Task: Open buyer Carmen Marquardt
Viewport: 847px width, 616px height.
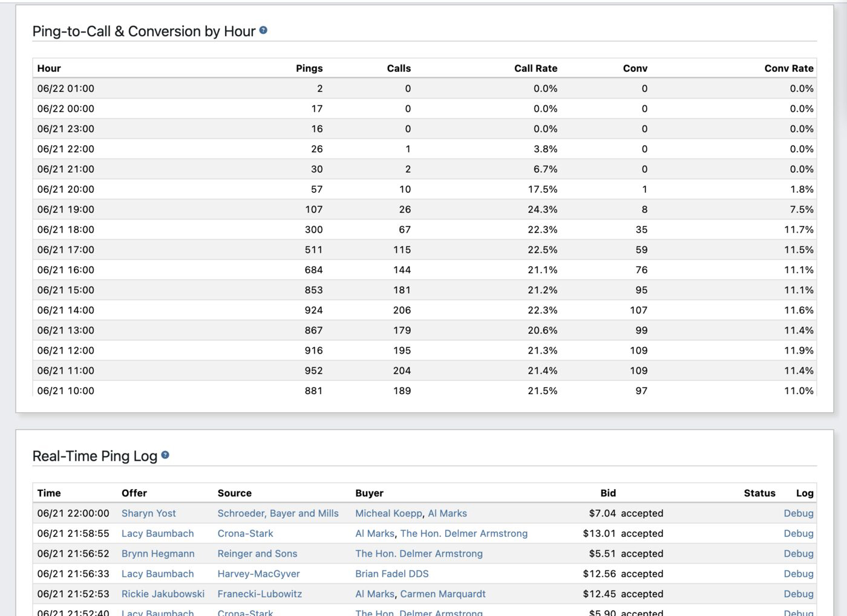Action: coord(443,594)
